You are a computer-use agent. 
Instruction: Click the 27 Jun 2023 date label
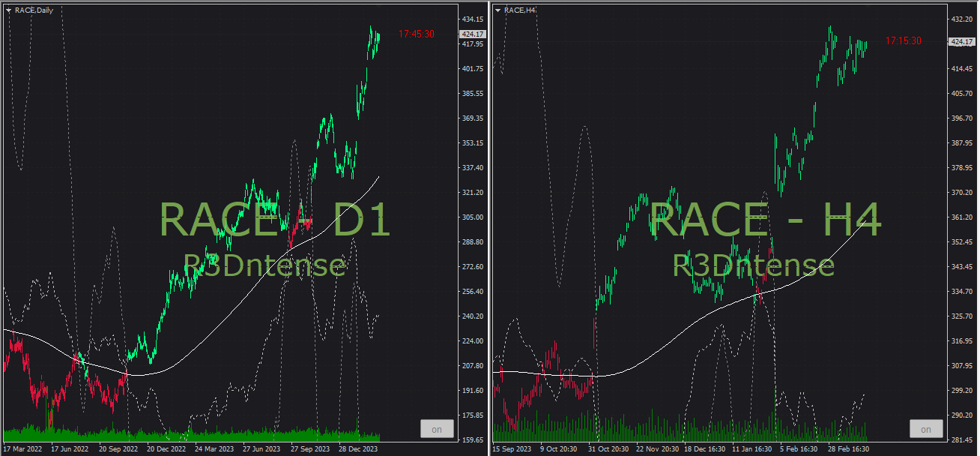[262, 449]
